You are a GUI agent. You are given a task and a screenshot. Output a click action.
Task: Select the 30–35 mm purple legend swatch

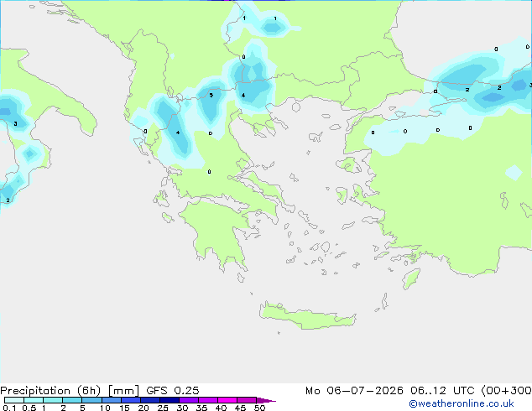click(x=188, y=400)
